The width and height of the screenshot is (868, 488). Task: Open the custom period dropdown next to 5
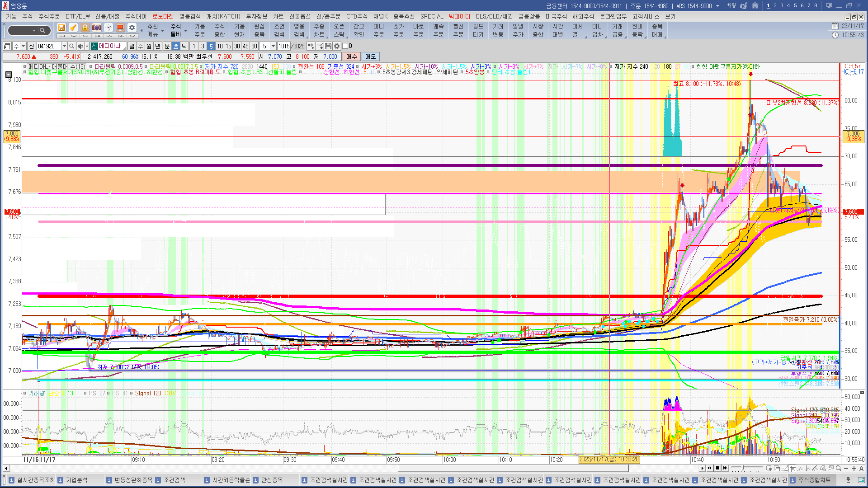pyautogui.click(x=273, y=46)
